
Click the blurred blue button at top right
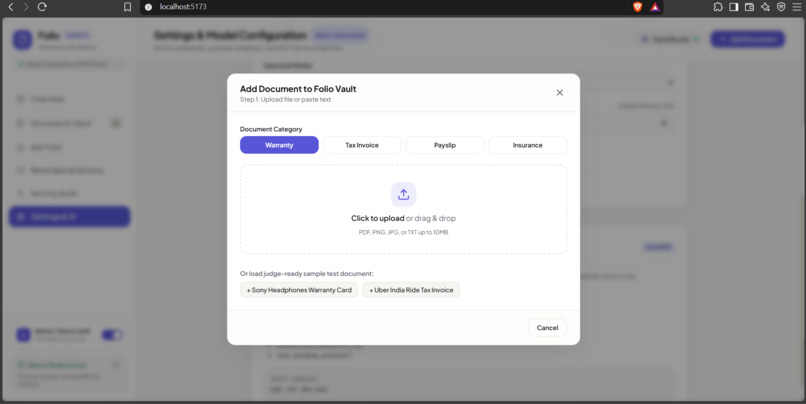point(747,39)
